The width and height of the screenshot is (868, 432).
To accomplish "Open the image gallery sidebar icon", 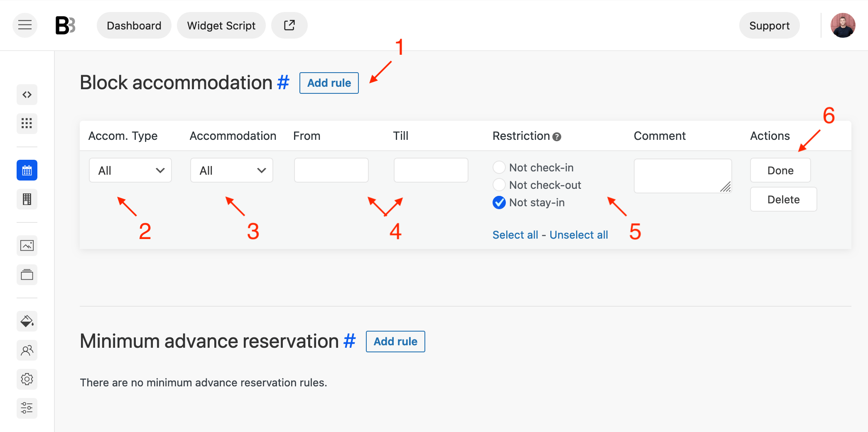I will click(27, 246).
